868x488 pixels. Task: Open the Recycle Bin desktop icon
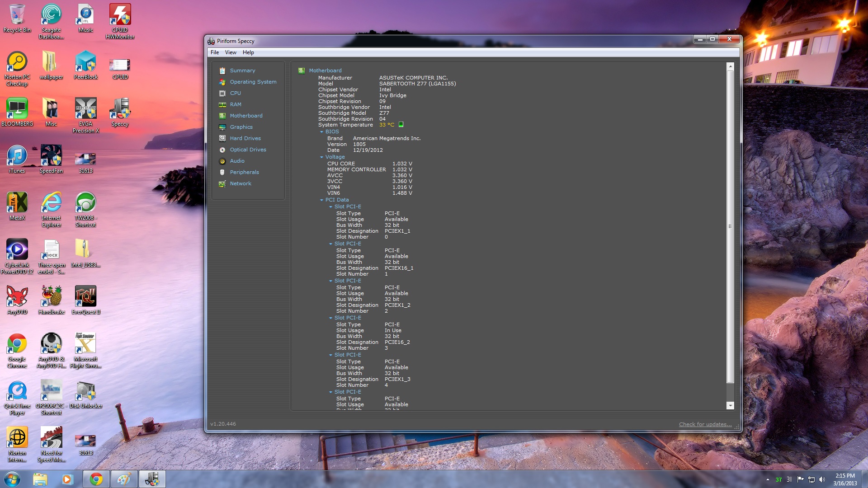17,18
